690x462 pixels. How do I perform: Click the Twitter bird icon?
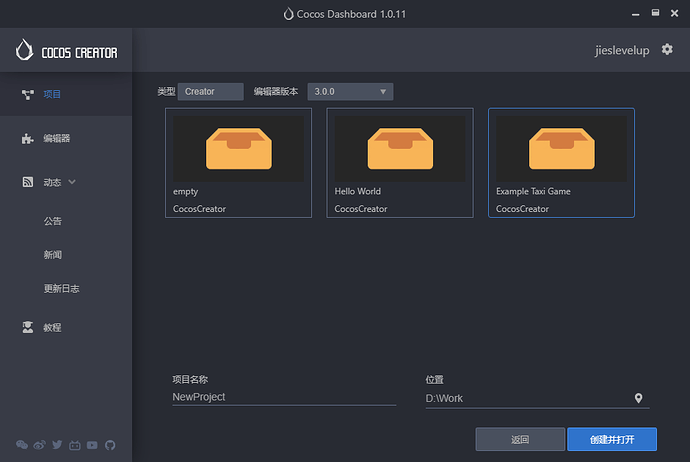(57, 445)
